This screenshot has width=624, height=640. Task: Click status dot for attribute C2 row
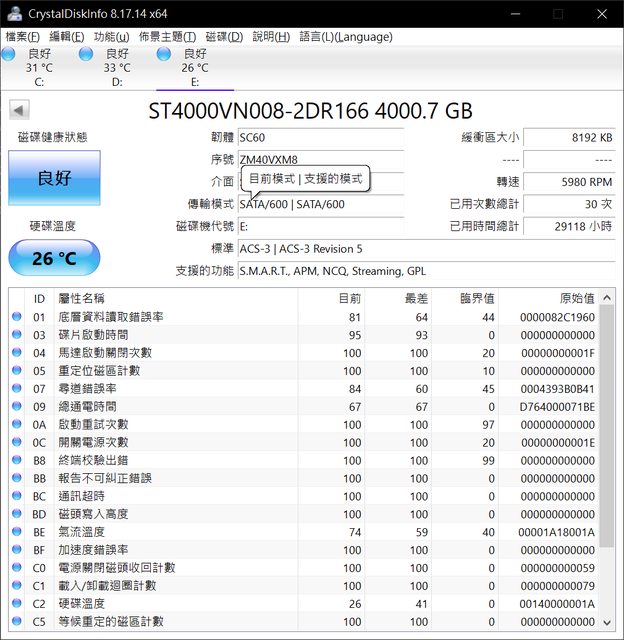[x=16, y=604]
